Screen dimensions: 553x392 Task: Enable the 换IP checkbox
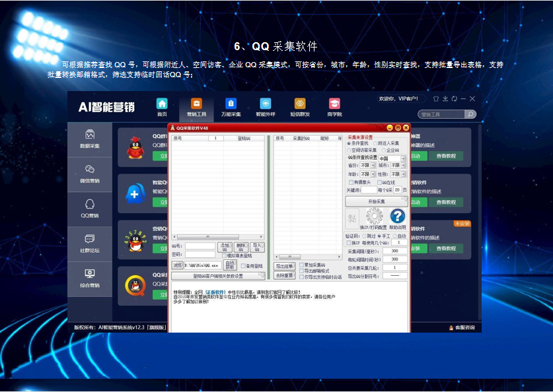(x=349, y=243)
